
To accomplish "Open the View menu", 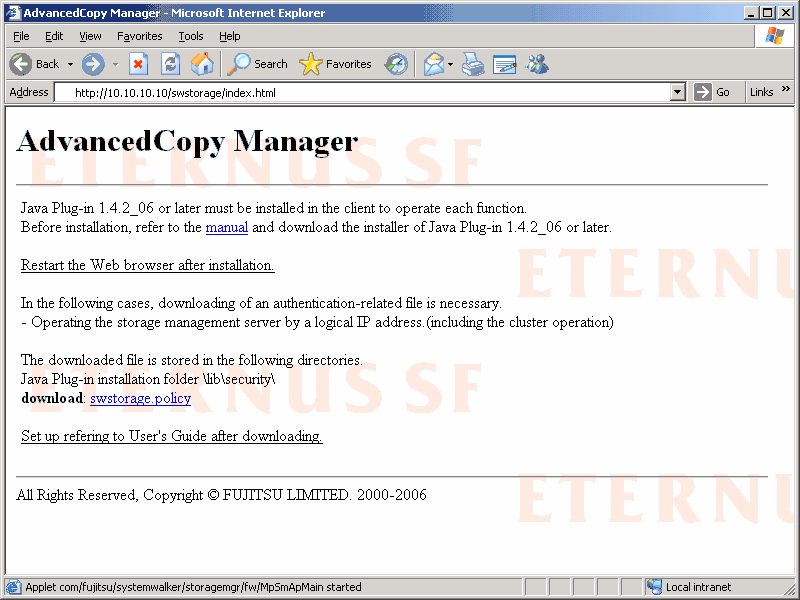I will 90,36.
